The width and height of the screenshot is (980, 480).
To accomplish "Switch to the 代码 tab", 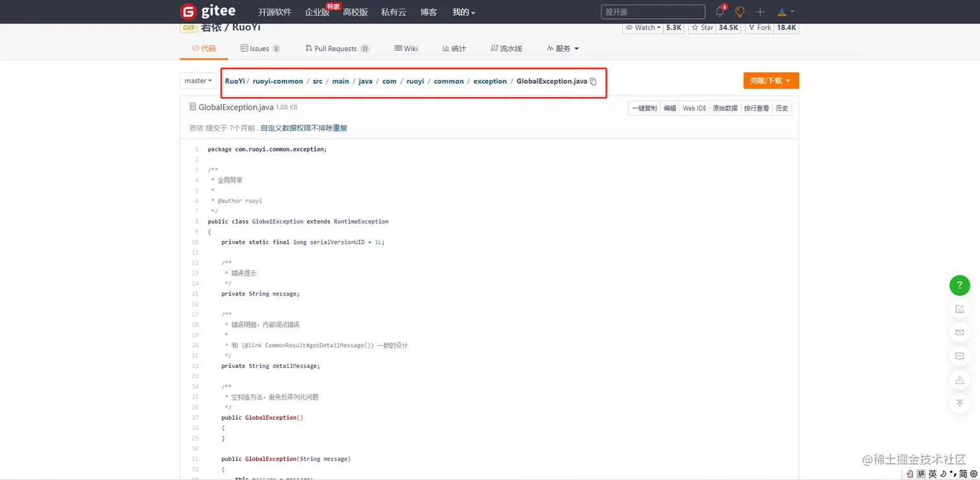I will tap(204, 49).
